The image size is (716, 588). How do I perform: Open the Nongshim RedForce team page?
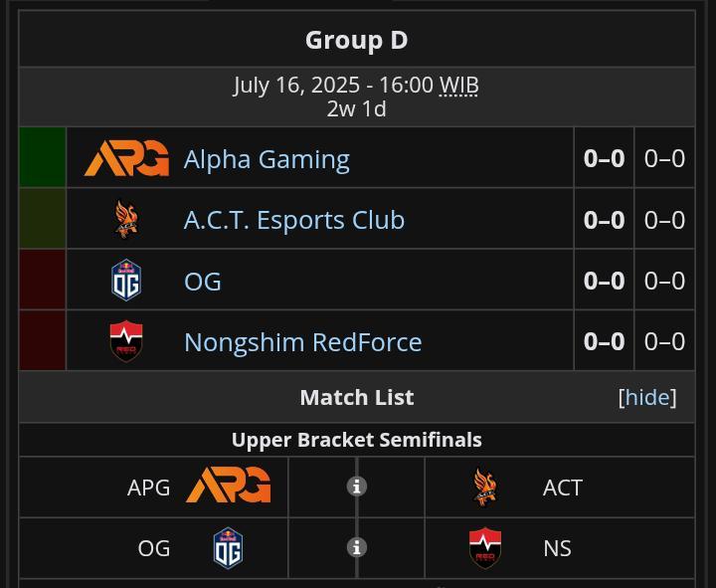[302, 342]
